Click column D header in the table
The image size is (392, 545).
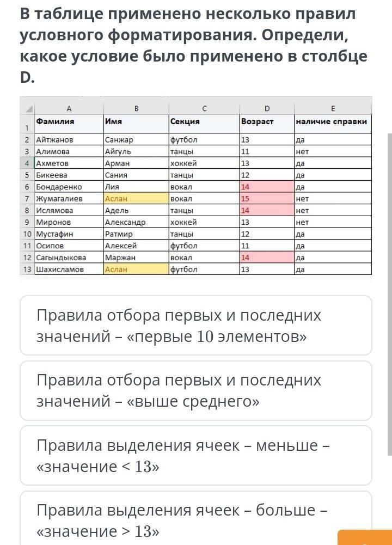click(x=267, y=109)
